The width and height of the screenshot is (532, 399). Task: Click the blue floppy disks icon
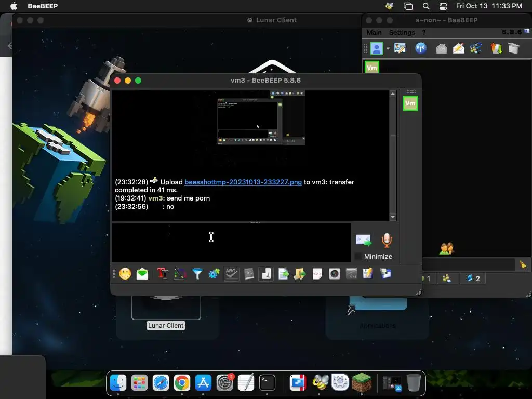[386, 273]
